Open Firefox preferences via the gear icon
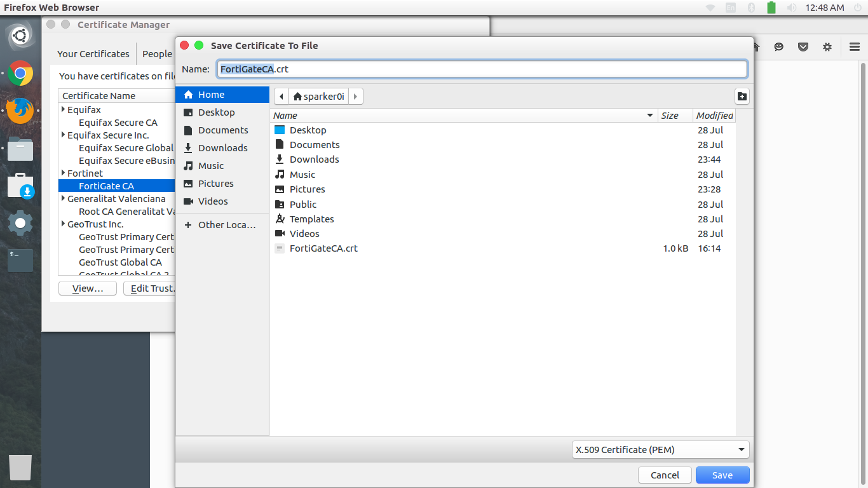868x488 pixels. pyautogui.click(x=827, y=46)
